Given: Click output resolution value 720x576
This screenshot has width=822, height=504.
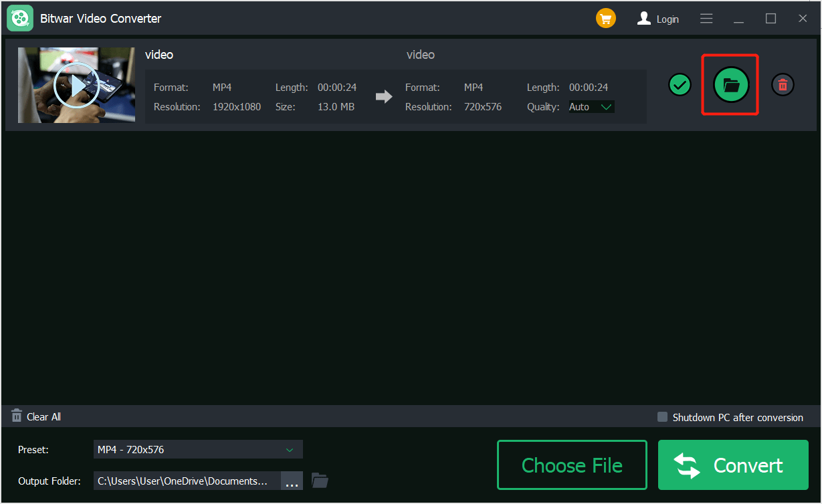Looking at the screenshot, I should pos(483,107).
